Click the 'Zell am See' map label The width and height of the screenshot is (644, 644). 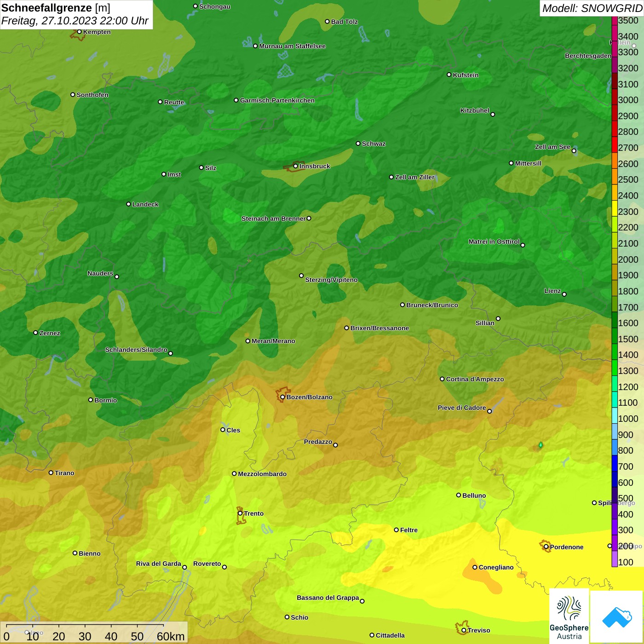tap(552, 147)
